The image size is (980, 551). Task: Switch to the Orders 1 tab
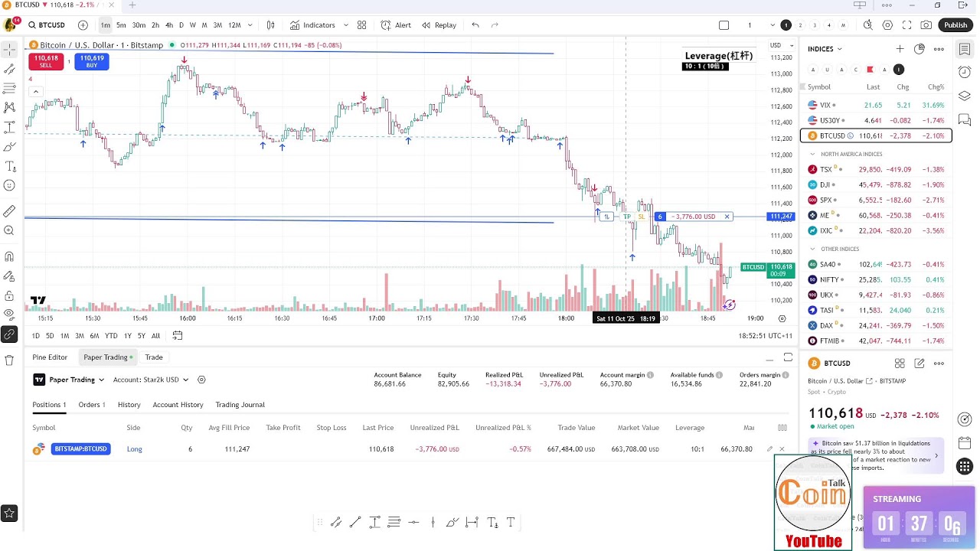click(x=92, y=405)
